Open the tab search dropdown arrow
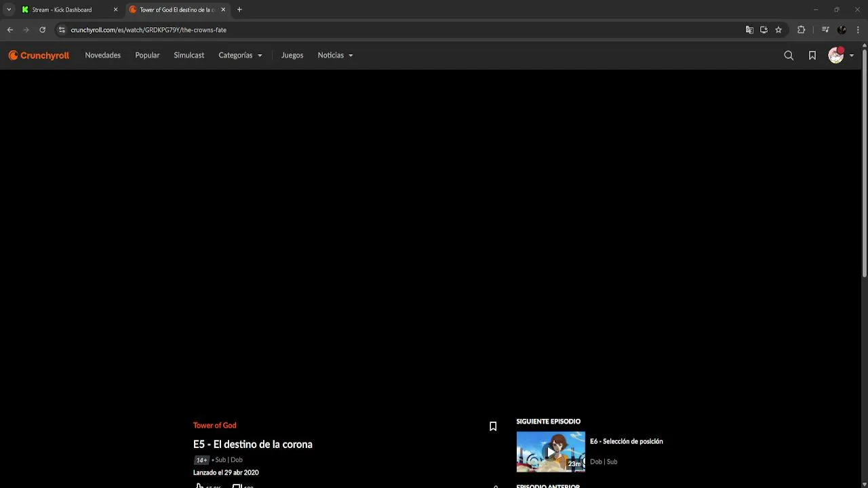 click(9, 9)
